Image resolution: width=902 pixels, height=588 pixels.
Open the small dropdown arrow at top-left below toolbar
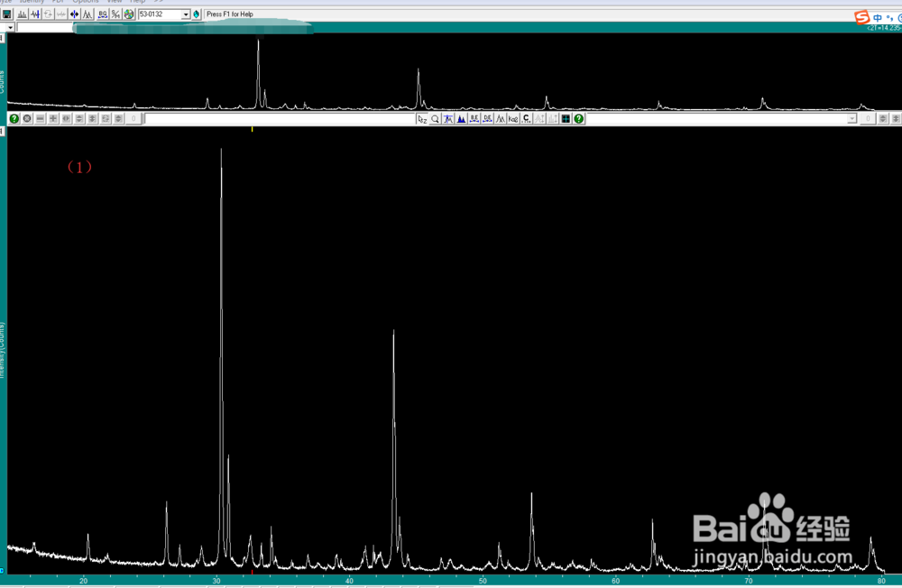[x=10, y=28]
